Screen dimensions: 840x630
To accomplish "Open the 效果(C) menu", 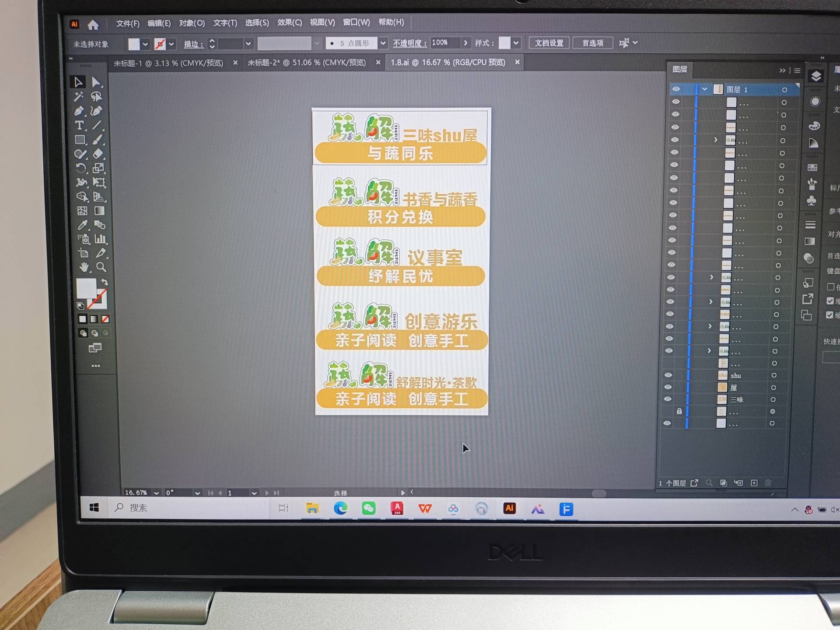I will point(289,23).
